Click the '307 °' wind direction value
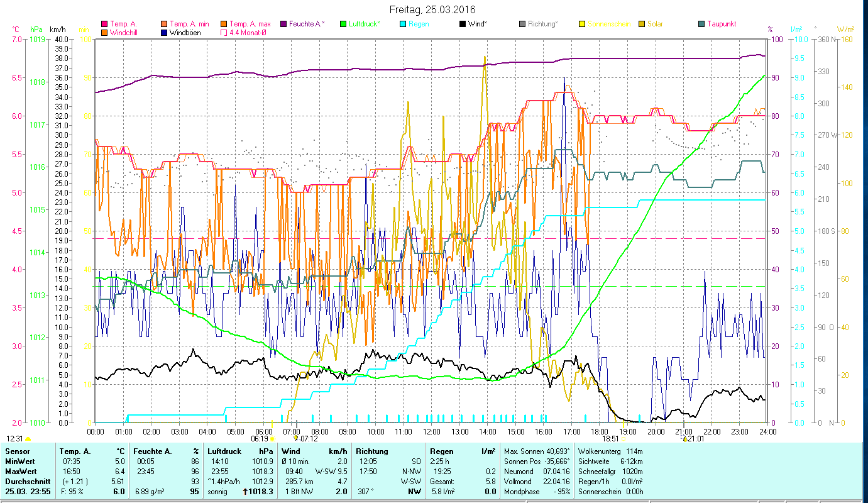This screenshot has height=503, width=868. point(365,492)
